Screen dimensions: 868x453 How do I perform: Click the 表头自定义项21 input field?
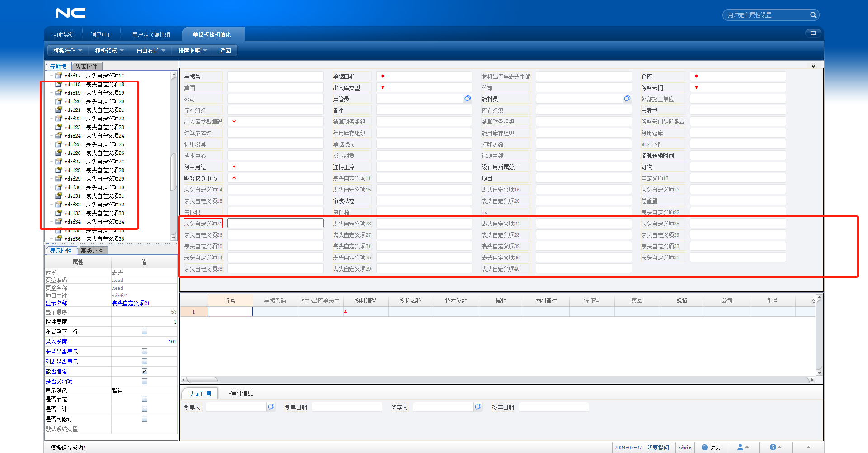click(275, 223)
